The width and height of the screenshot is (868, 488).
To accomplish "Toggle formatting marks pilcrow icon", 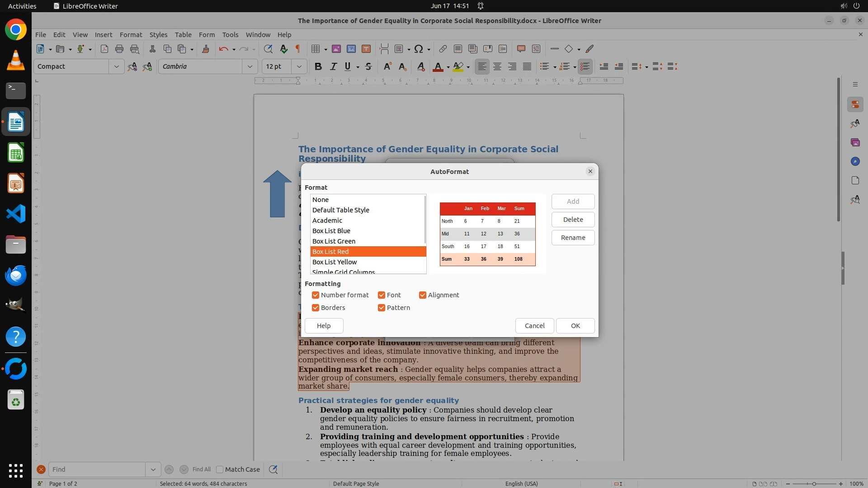I will tap(297, 49).
